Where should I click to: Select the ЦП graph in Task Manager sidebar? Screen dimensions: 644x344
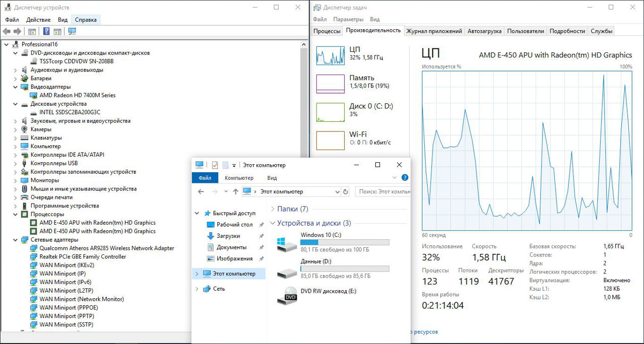(352, 55)
